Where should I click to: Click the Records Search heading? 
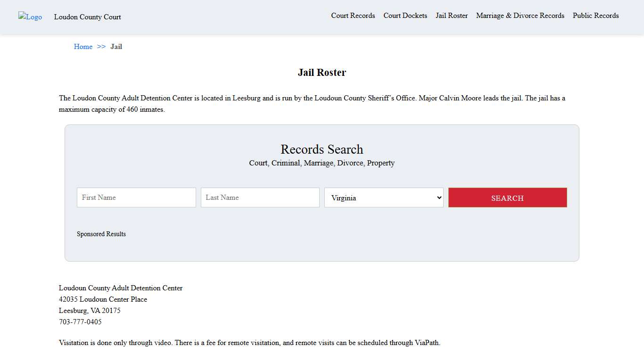(x=322, y=149)
